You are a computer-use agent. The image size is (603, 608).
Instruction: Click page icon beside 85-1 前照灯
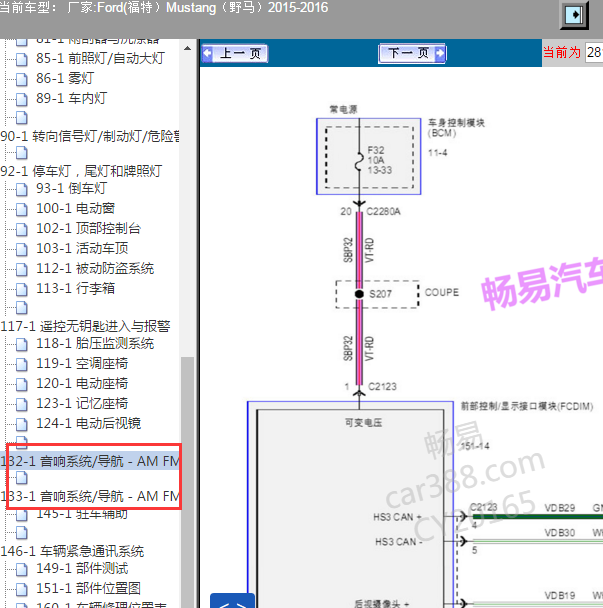(22, 59)
